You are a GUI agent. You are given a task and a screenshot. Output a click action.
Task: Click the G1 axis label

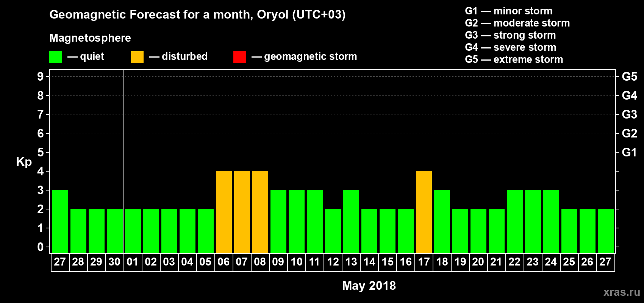[x=630, y=152]
